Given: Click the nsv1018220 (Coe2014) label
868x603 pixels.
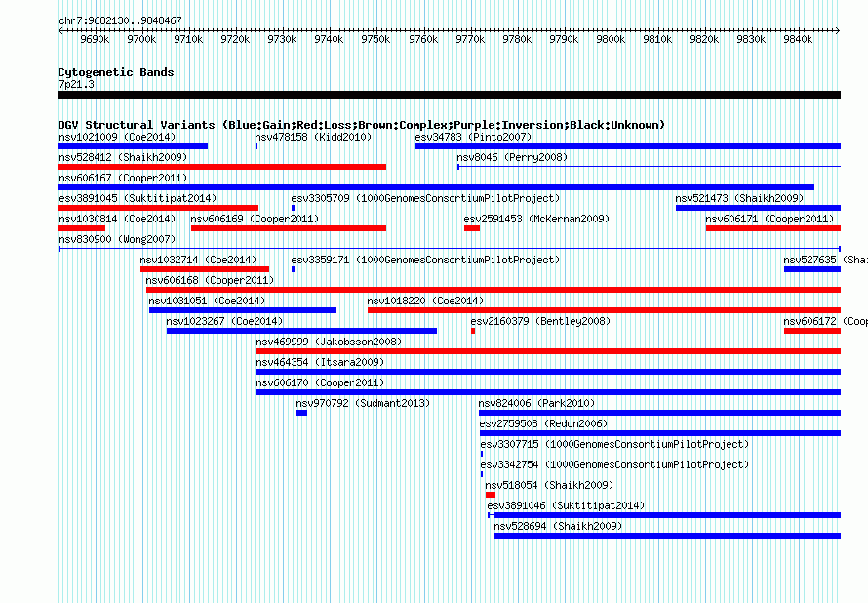Looking at the screenshot, I should 425,301.
